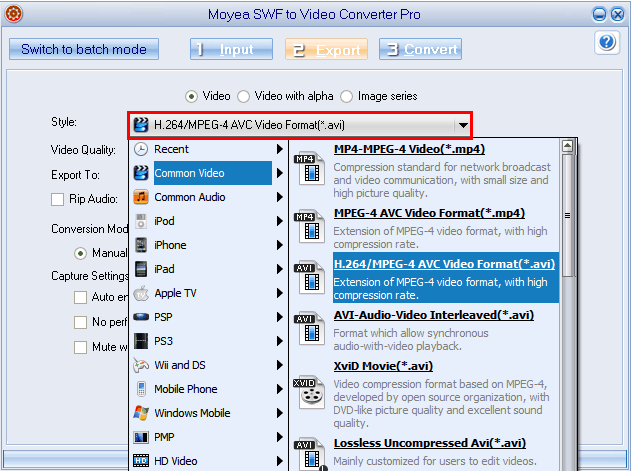
Task: Expand the iPod submenu arrow
Action: coord(280,221)
